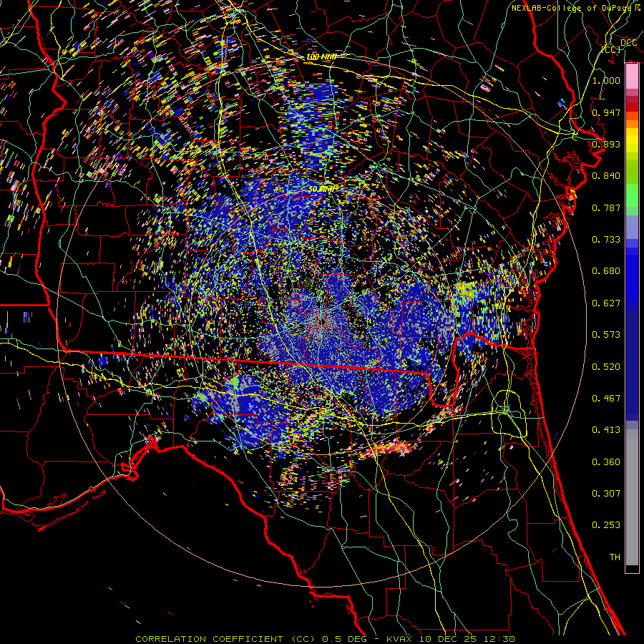Click the 0.733 scale label
644x644 pixels.
coord(606,240)
